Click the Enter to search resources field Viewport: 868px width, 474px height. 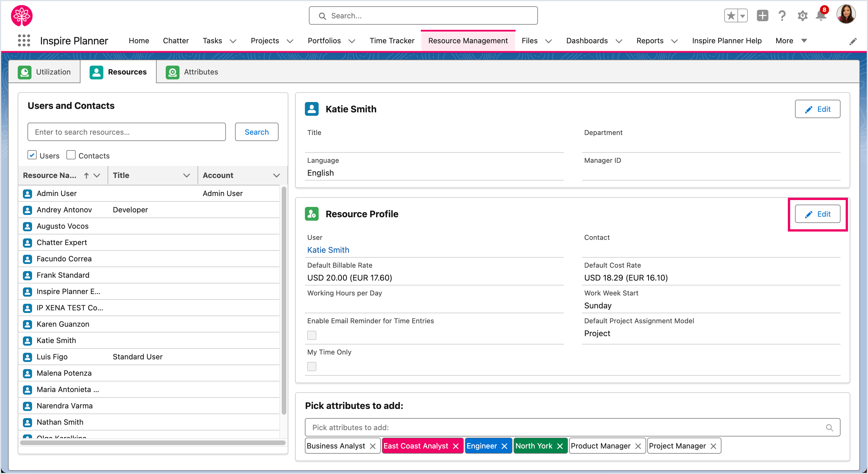[126, 132]
